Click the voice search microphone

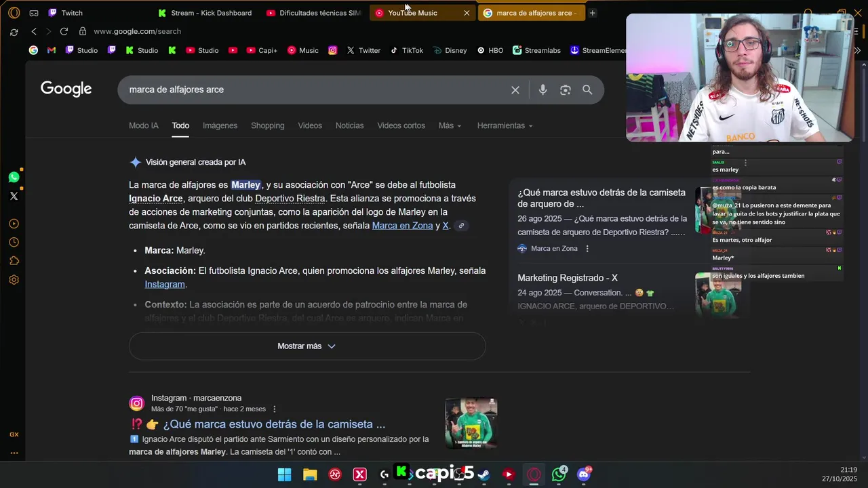click(x=542, y=89)
